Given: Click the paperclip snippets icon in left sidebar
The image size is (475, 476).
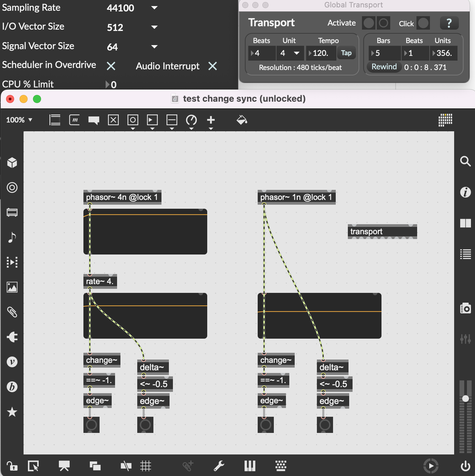Looking at the screenshot, I should [x=12, y=312].
